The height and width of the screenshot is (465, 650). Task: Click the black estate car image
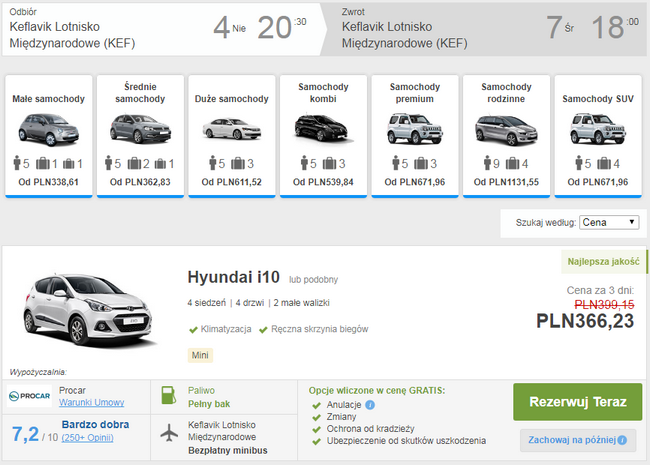(x=323, y=128)
